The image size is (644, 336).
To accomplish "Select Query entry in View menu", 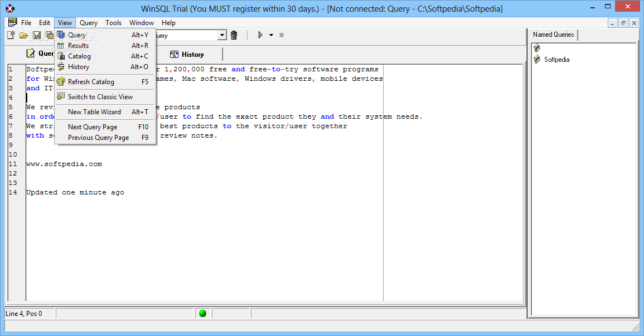I will [105, 35].
